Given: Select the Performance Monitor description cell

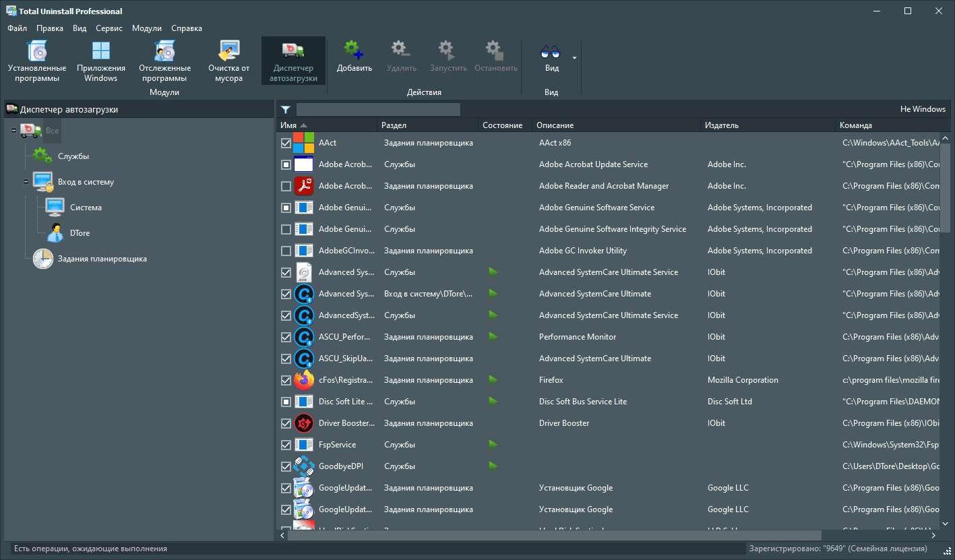Looking at the screenshot, I should (578, 337).
